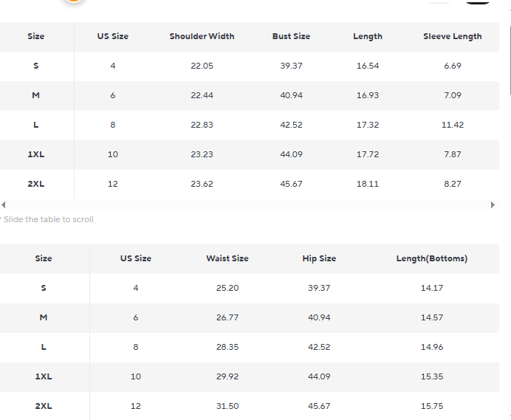Viewport: 511px width, 420px height.
Task: Click the 22.05 shoulder width value
Action: click(x=202, y=66)
